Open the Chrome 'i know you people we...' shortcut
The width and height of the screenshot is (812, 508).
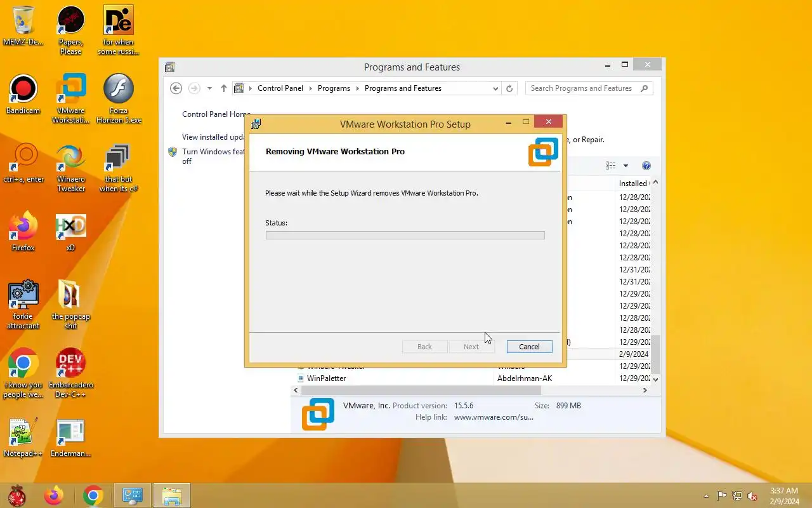[x=23, y=374]
